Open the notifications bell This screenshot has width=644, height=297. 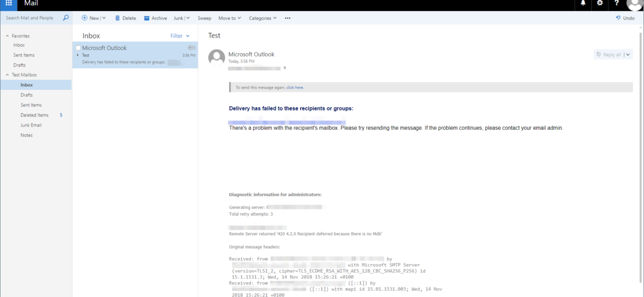click(x=582, y=3)
